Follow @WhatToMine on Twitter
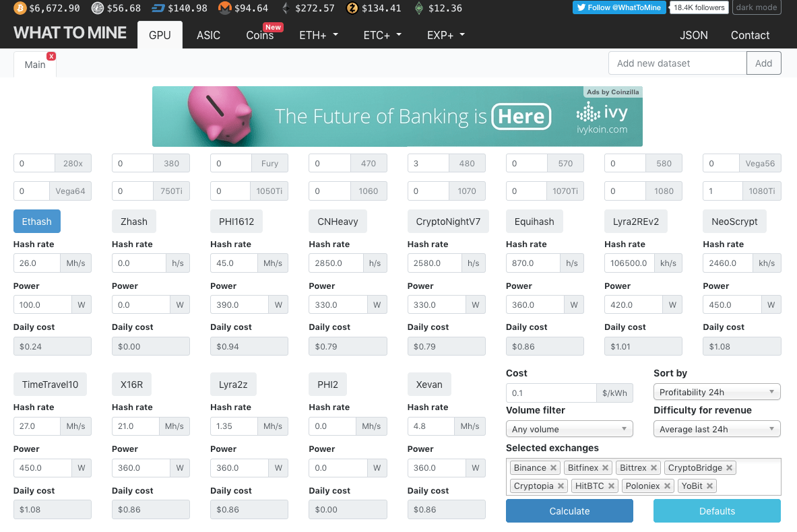 click(619, 7)
